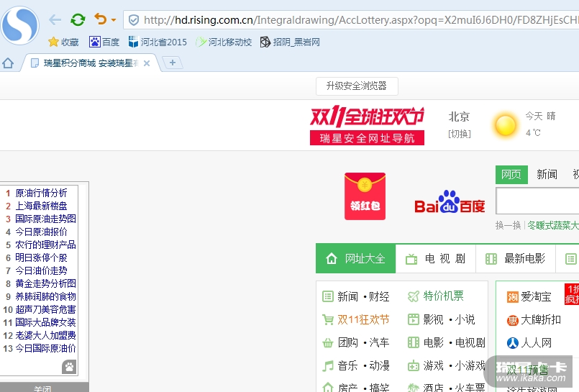Click the news icon beside 新闻
The width and height of the screenshot is (579, 392).
tap(328, 296)
